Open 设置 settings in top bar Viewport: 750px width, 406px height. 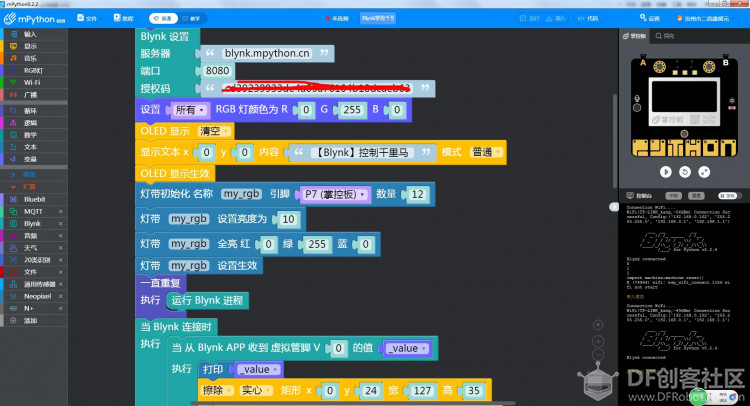(650, 18)
